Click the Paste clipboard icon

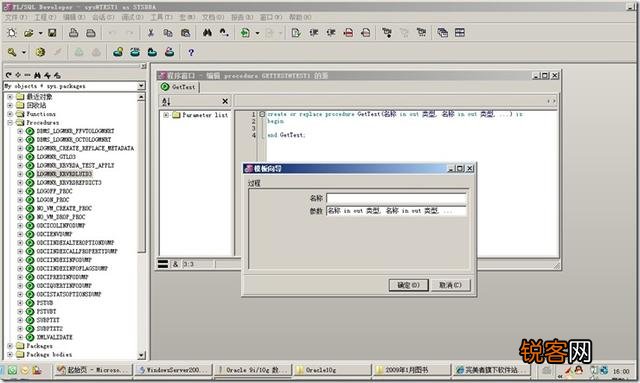tap(185, 33)
